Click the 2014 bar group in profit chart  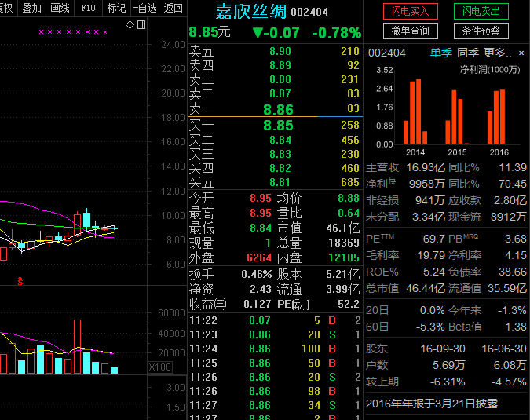click(415, 111)
